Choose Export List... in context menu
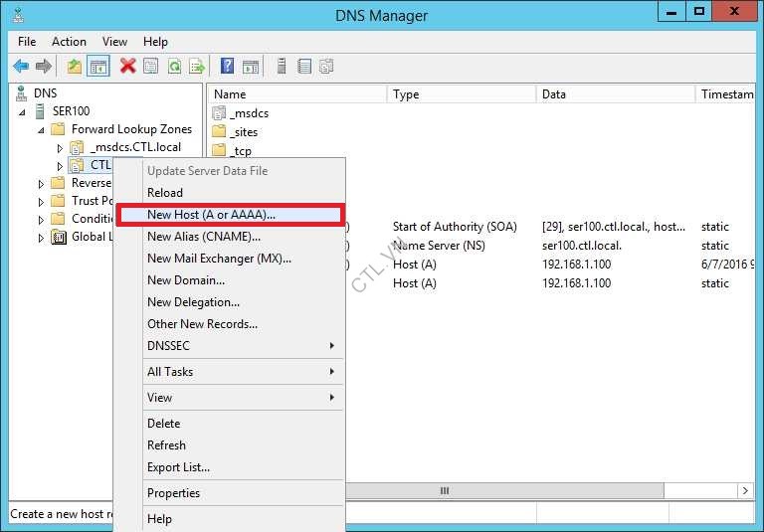 coord(230,467)
